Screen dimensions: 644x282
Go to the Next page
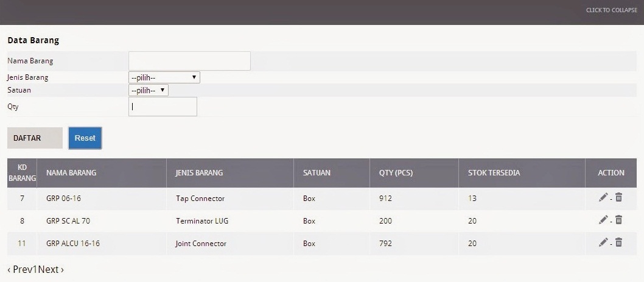click(51, 270)
